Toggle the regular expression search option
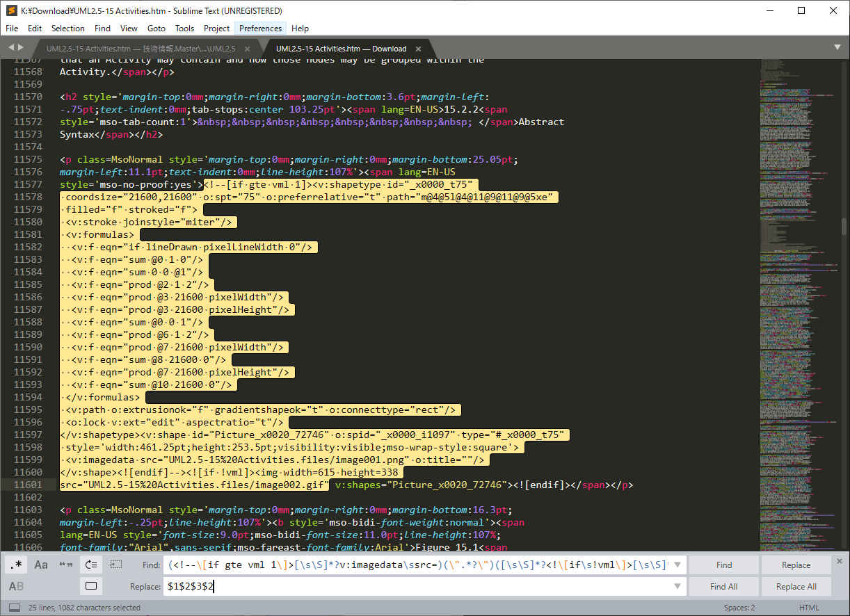Viewport: 850px width, 616px height. [15, 565]
